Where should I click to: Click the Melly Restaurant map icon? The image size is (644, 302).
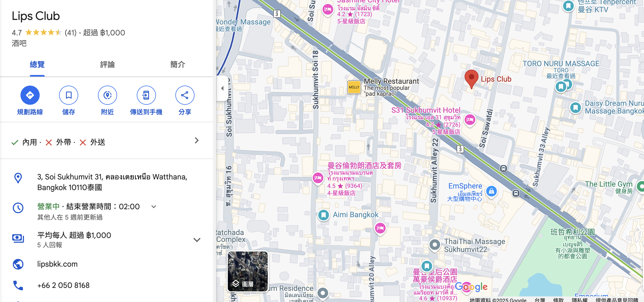[x=354, y=87]
